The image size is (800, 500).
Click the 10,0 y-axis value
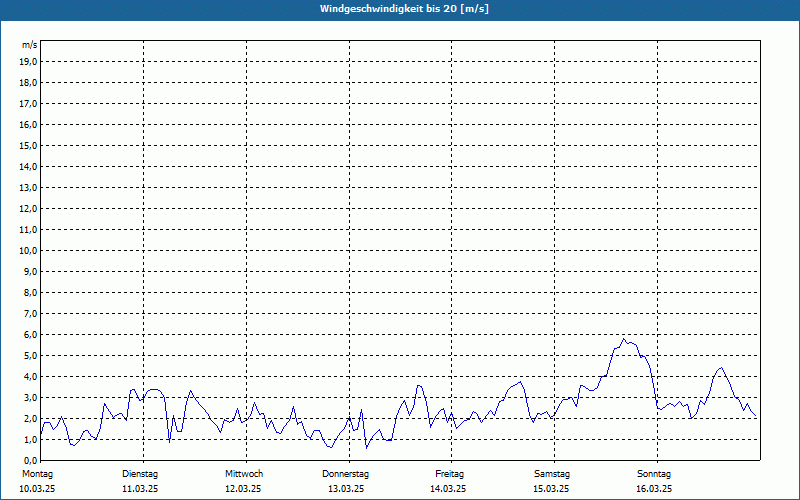pos(29,250)
